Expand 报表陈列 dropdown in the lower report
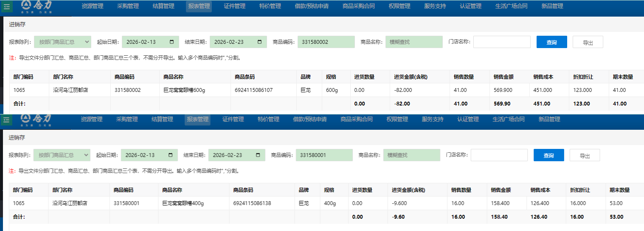 [x=62, y=155]
